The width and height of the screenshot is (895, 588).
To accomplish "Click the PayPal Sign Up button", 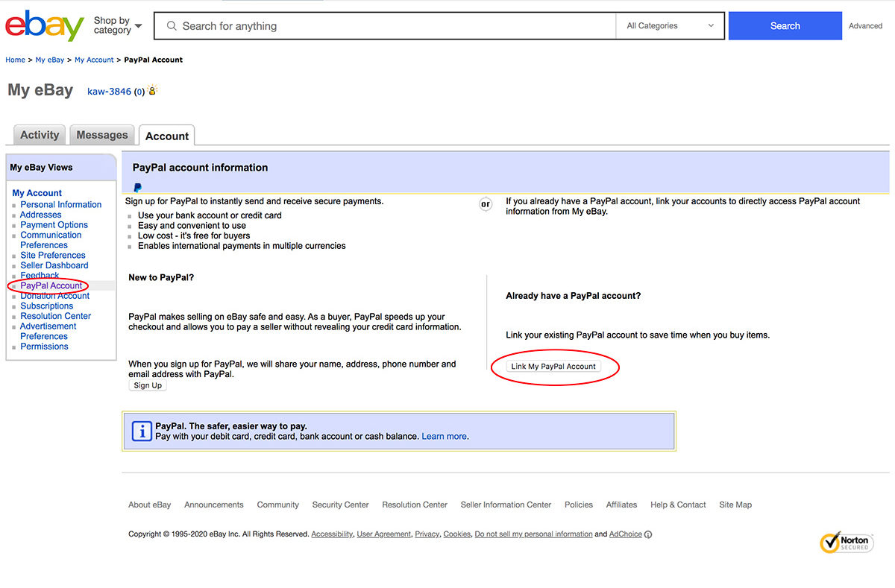I will pyautogui.click(x=148, y=385).
